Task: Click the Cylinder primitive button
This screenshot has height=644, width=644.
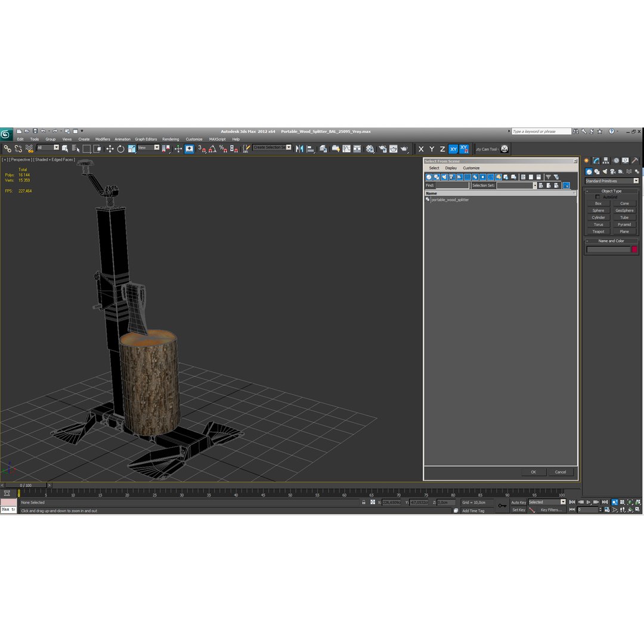Action: tap(598, 217)
